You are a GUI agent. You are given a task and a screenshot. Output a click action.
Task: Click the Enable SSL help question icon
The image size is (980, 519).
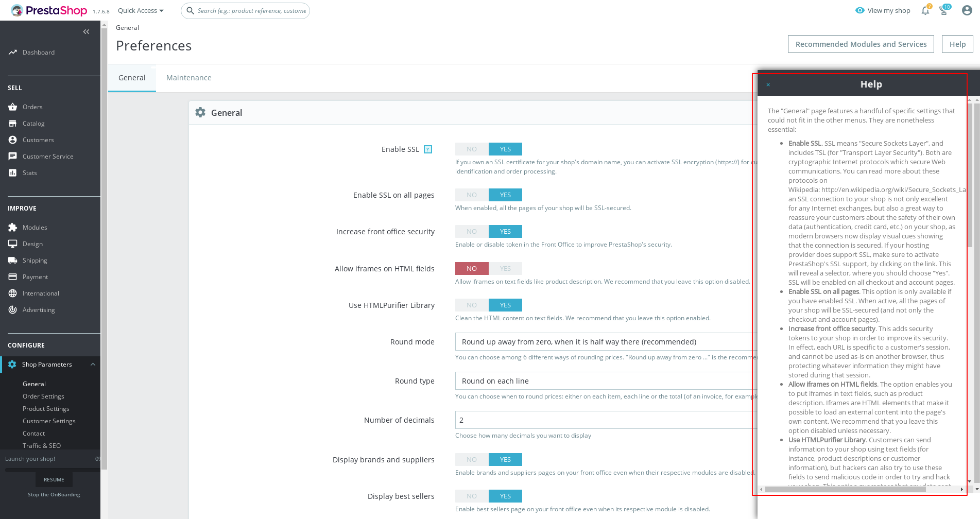click(427, 149)
